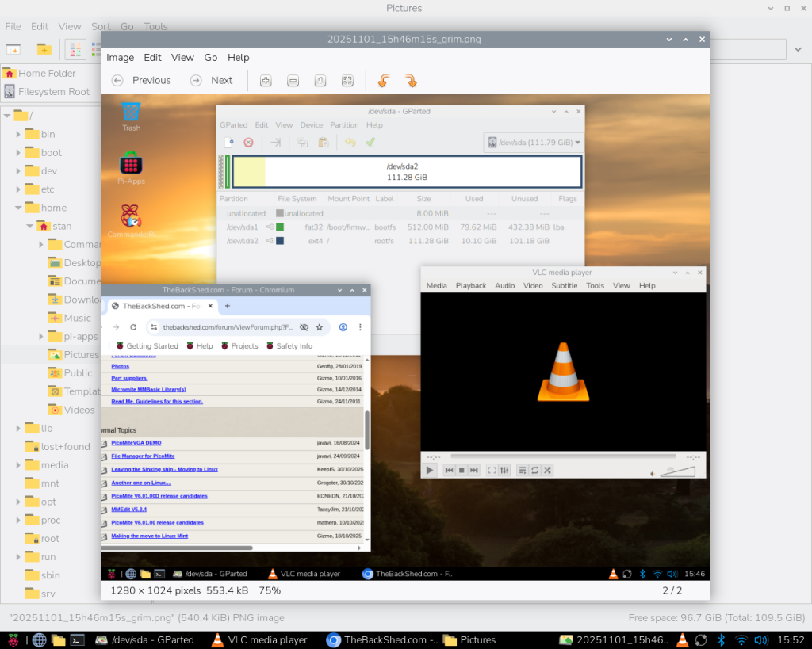The height and width of the screenshot is (649, 812).
Task: Open the Sort menu in file manager
Action: (x=101, y=26)
